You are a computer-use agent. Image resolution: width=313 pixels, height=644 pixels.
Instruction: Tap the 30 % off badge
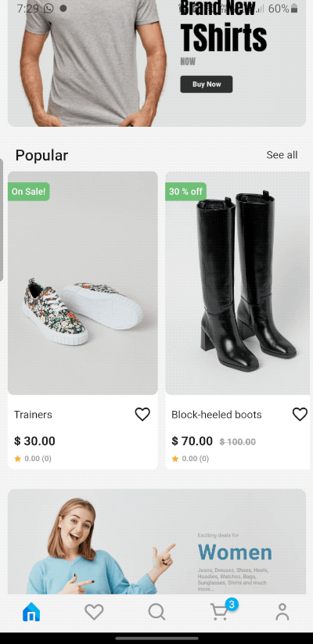tap(185, 192)
